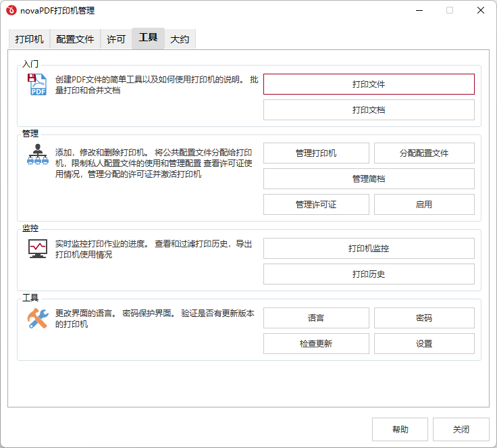Image resolution: width=497 pixels, height=448 pixels.
Task: Open 管理打印机
Action: (x=316, y=153)
